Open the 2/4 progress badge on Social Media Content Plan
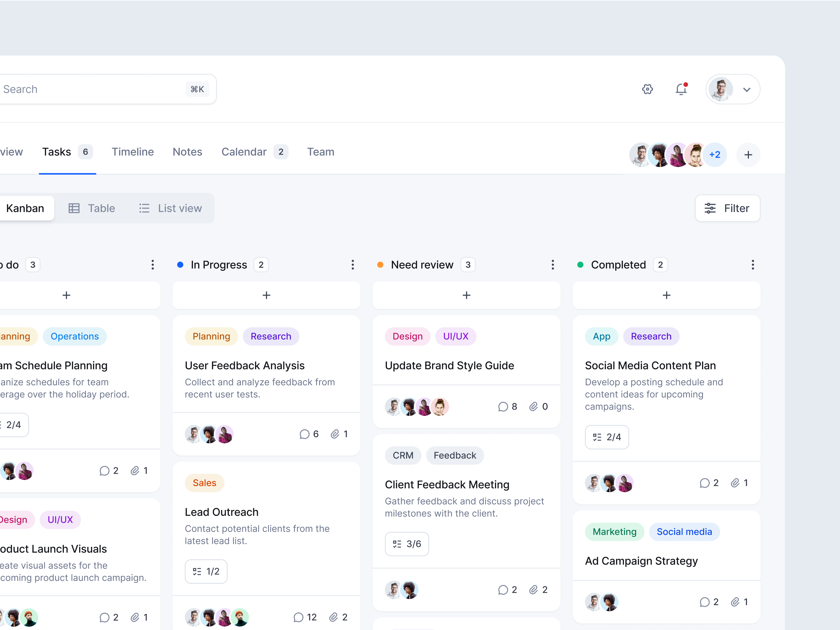This screenshot has width=840, height=630. [607, 437]
